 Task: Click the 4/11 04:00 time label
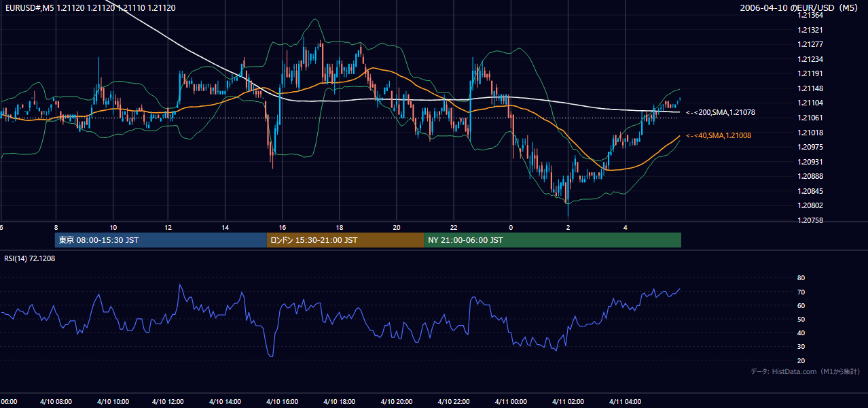tap(625, 402)
